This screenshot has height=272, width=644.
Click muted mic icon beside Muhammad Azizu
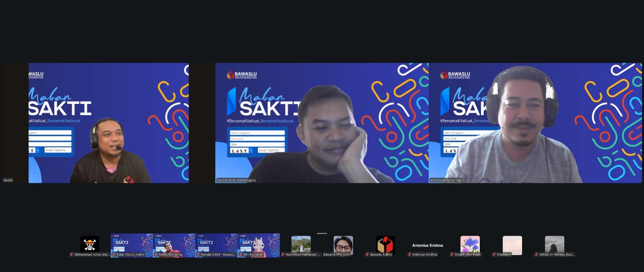[71, 255]
